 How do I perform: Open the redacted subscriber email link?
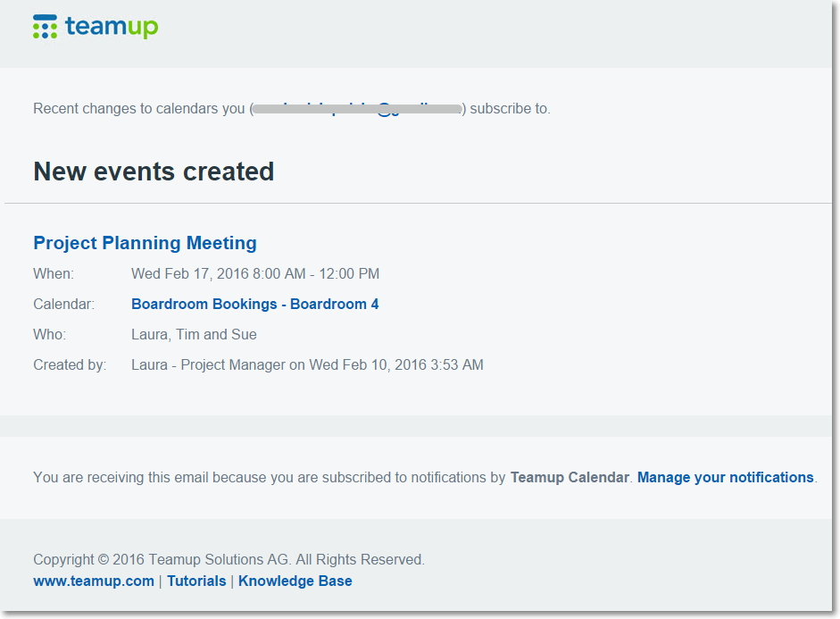pyautogui.click(x=357, y=109)
